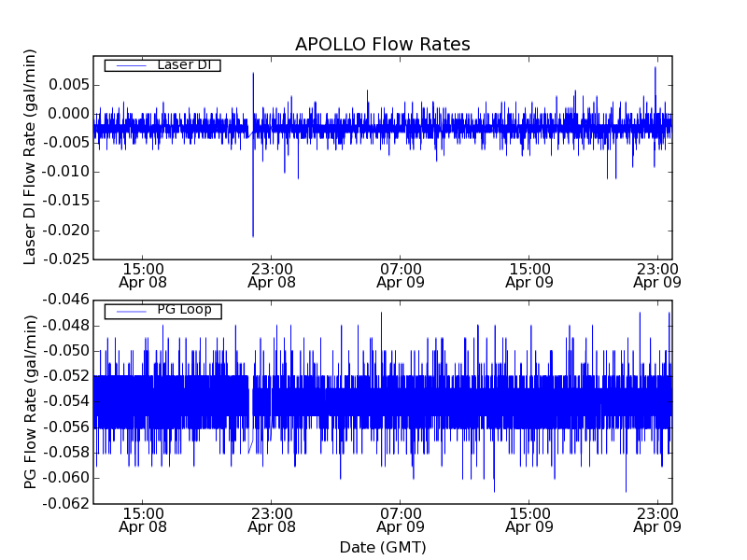Click the -0.056 tick on PG axis
Screen dimensions: 747x560
tap(66, 427)
